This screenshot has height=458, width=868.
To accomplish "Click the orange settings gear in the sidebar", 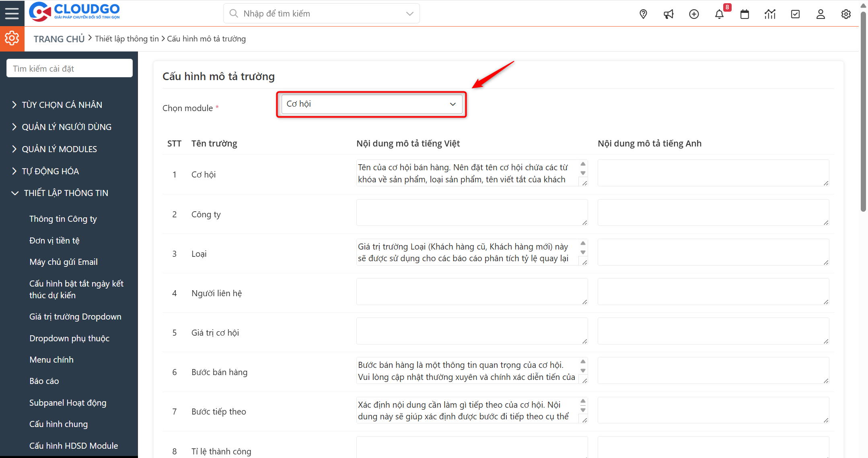I will [x=12, y=38].
